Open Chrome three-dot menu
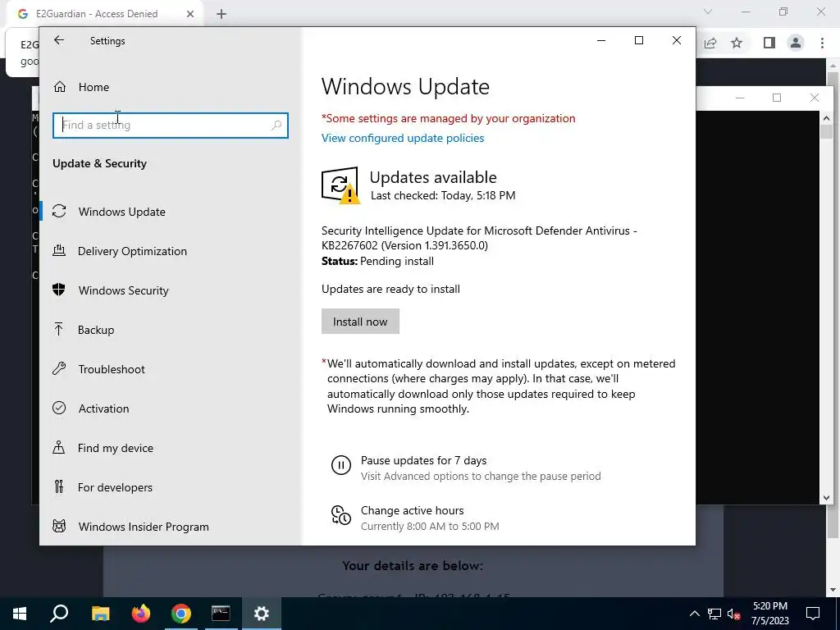The width and height of the screenshot is (840, 630). tap(822, 43)
